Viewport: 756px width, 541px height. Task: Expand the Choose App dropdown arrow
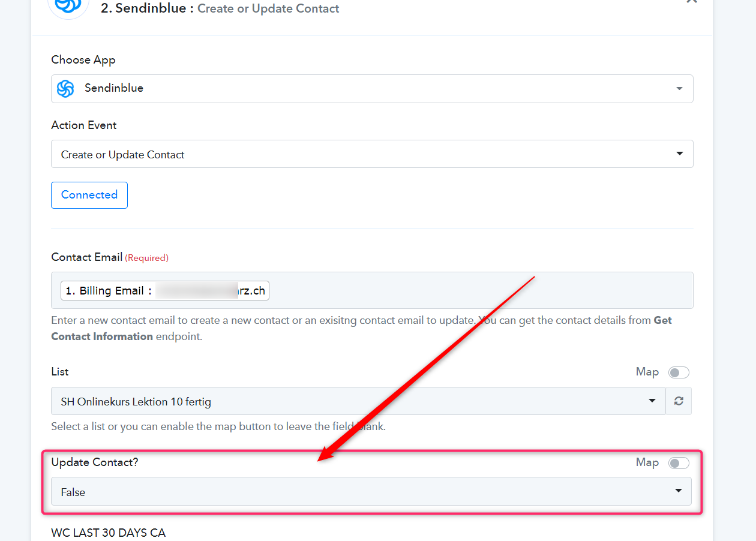[679, 89]
